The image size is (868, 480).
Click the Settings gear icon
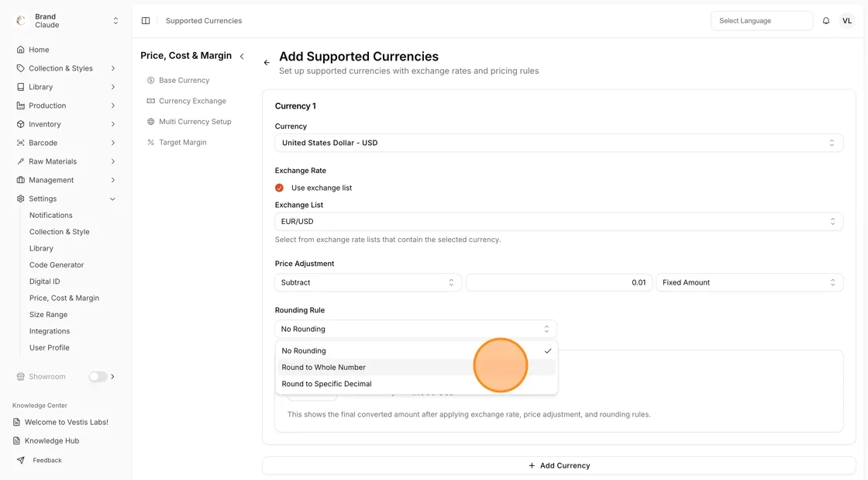point(20,199)
